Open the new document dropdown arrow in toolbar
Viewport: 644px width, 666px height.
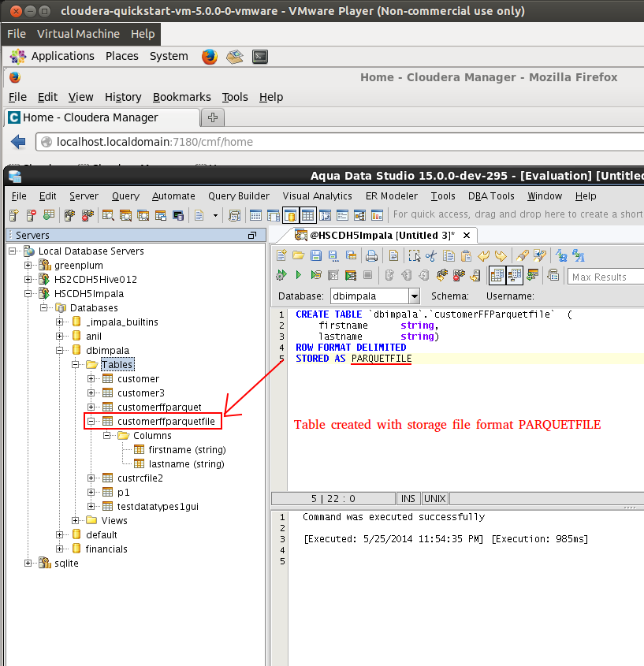(215, 215)
